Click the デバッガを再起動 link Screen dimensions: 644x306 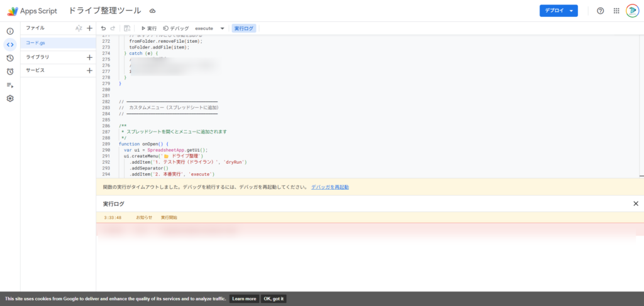tap(330, 187)
